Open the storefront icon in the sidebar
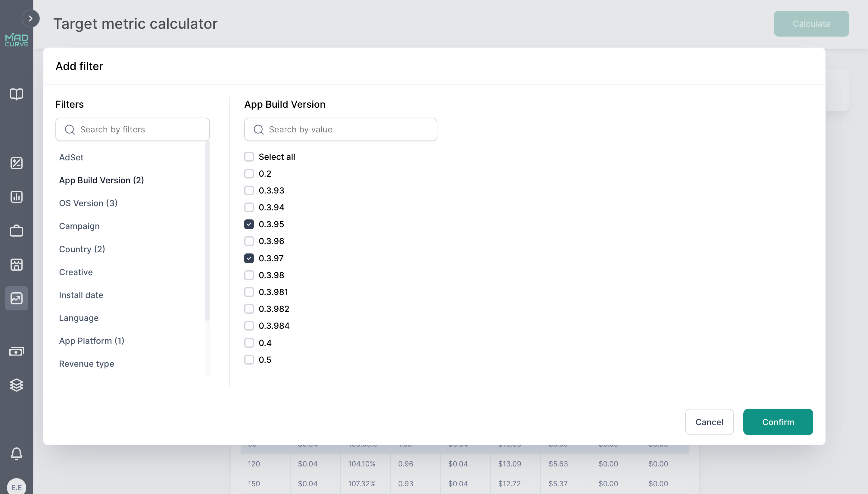The width and height of the screenshot is (868, 494). 17,264
